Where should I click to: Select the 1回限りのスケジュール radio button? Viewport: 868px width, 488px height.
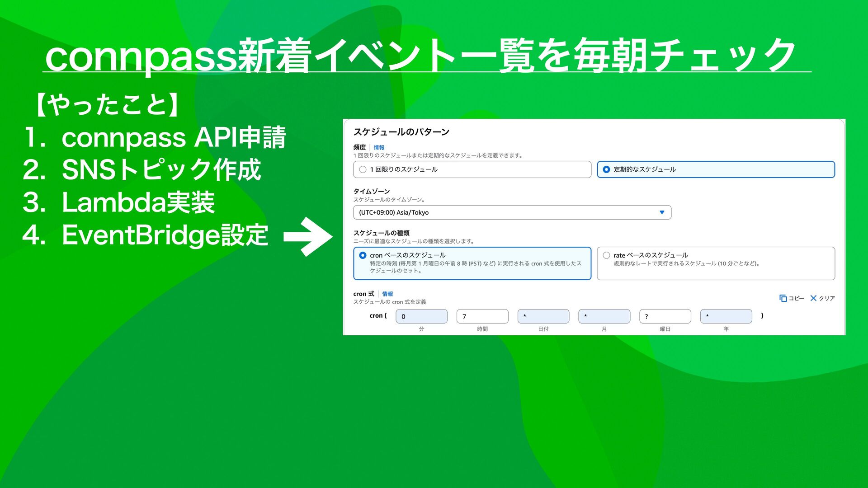(363, 169)
